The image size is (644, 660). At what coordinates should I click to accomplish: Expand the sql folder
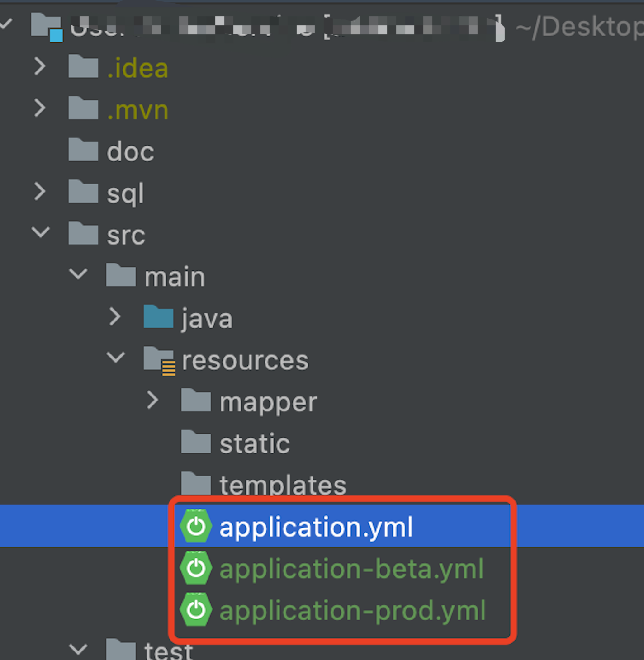tap(40, 191)
